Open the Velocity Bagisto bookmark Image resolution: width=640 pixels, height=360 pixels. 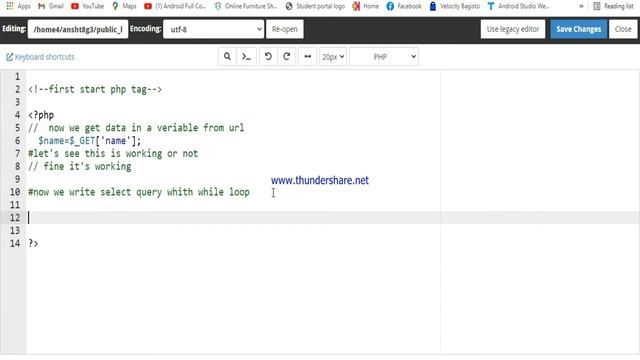click(x=455, y=6)
